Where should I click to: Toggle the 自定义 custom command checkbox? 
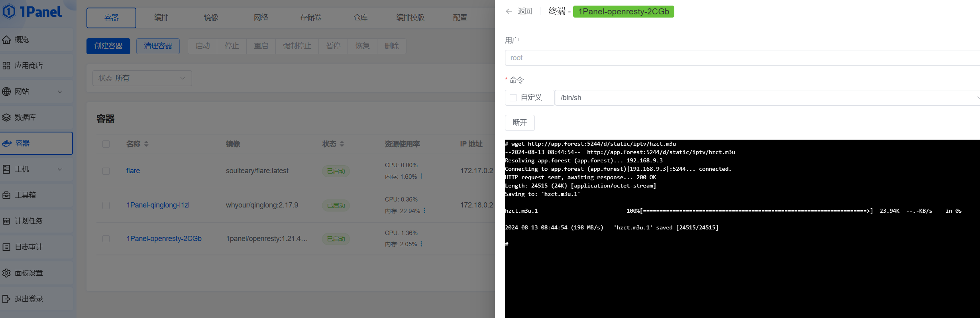pyautogui.click(x=513, y=98)
